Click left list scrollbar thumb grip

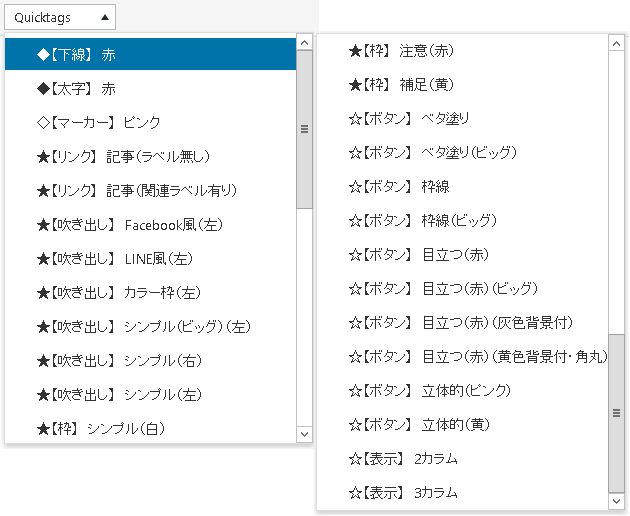click(305, 129)
